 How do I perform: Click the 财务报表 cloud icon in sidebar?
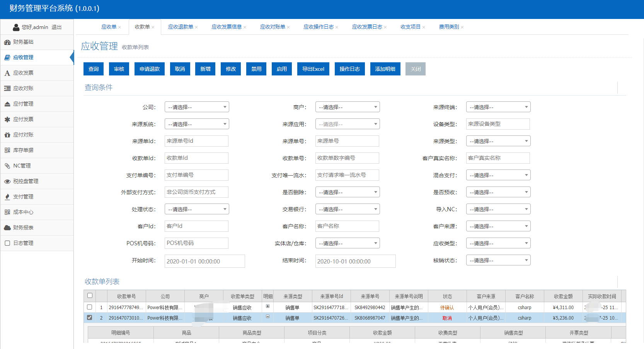coord(7,228)
